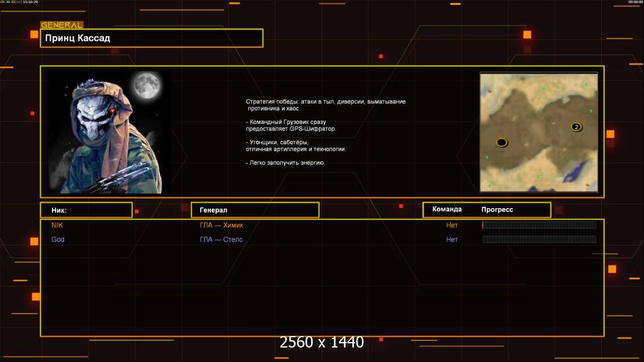Image resolution: width=644 pixels, height=362 pixels.
Task: Click God's loading progress bar
Action: point(539,240)
